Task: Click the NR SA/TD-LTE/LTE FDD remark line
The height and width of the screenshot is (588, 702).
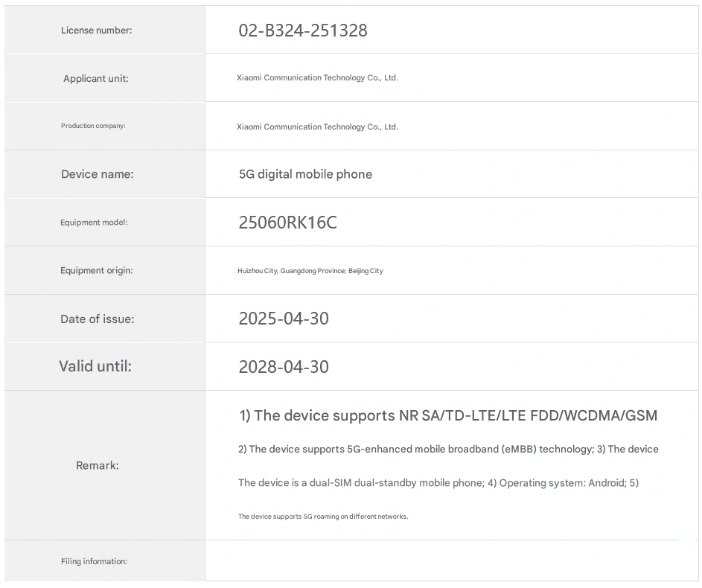Action: [x=448, y=416]
